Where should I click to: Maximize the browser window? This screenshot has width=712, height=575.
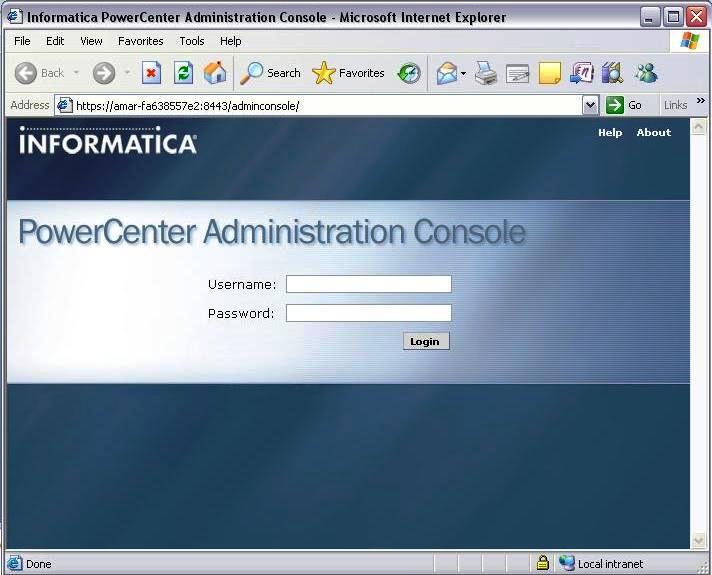(x=673, y=17)
